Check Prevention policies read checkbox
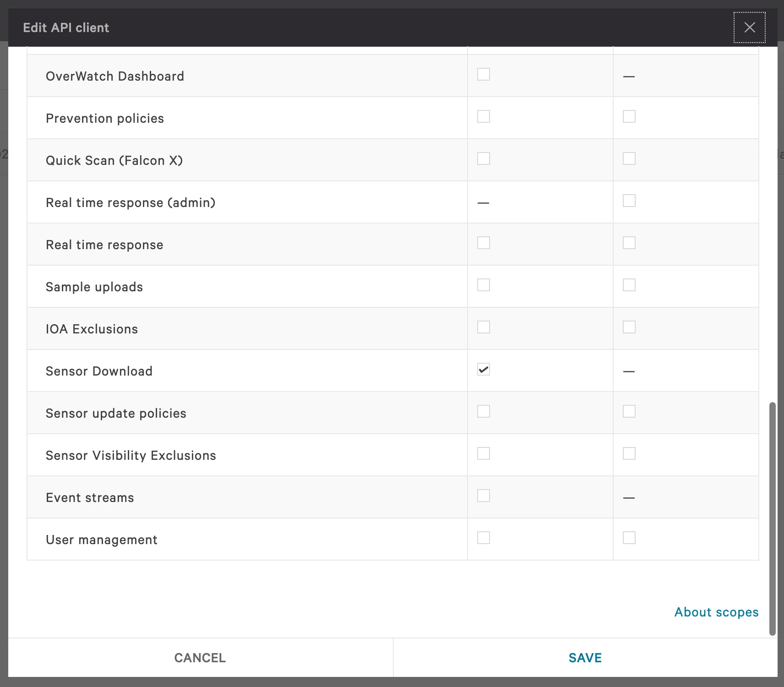The height and width of the screenshot is (687, 784). click(x=484, y=116)
